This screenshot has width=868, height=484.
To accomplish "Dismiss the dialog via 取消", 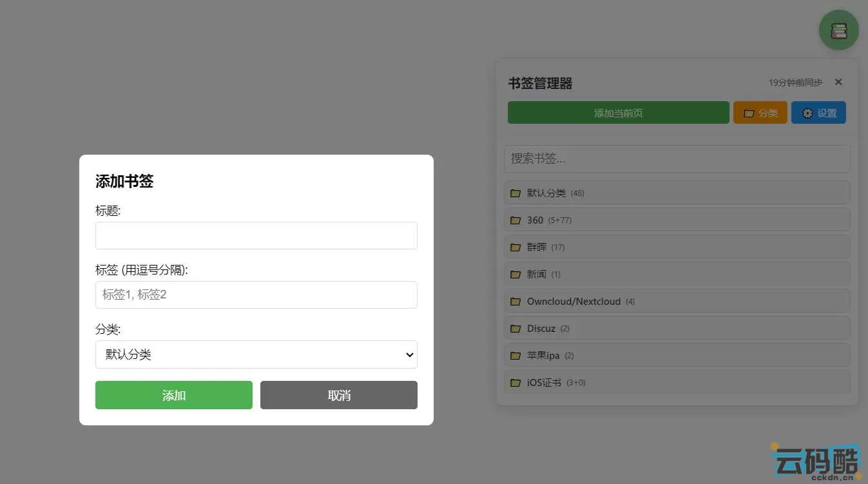I will 338,395.
